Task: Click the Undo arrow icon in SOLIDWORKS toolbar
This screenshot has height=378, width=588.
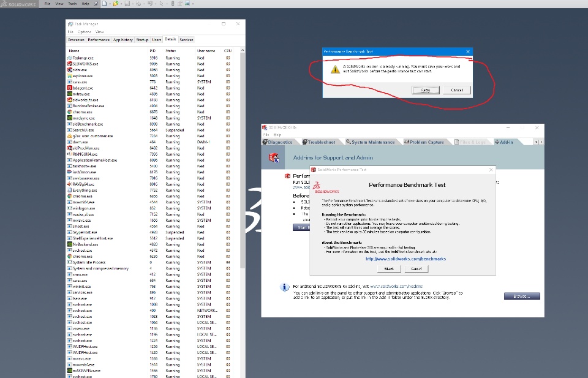Action: tap(150, 4)
